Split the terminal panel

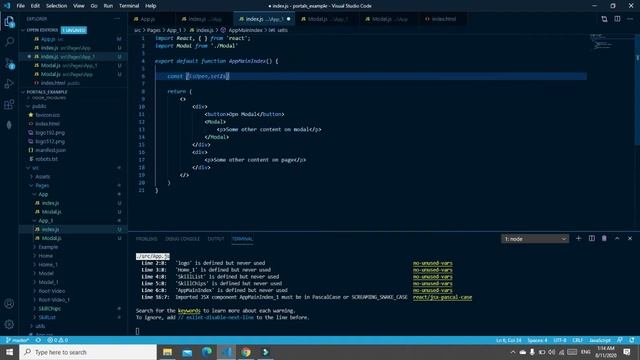point(591,238)
